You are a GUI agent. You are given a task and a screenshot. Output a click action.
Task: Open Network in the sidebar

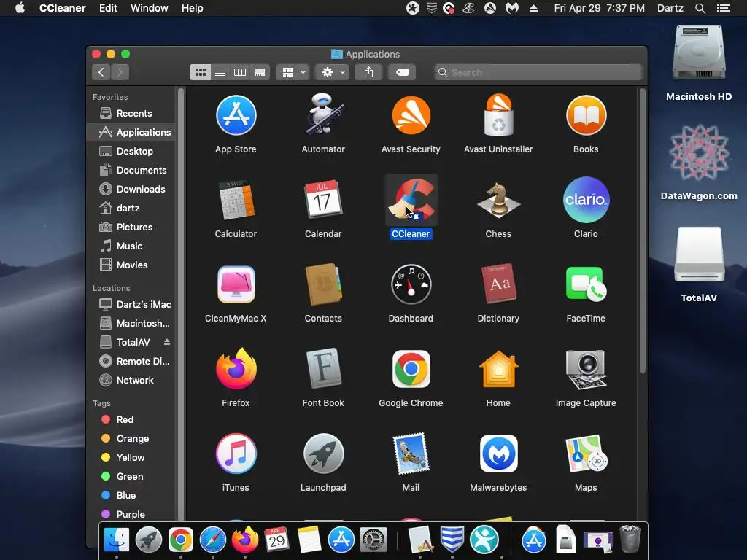131,380
